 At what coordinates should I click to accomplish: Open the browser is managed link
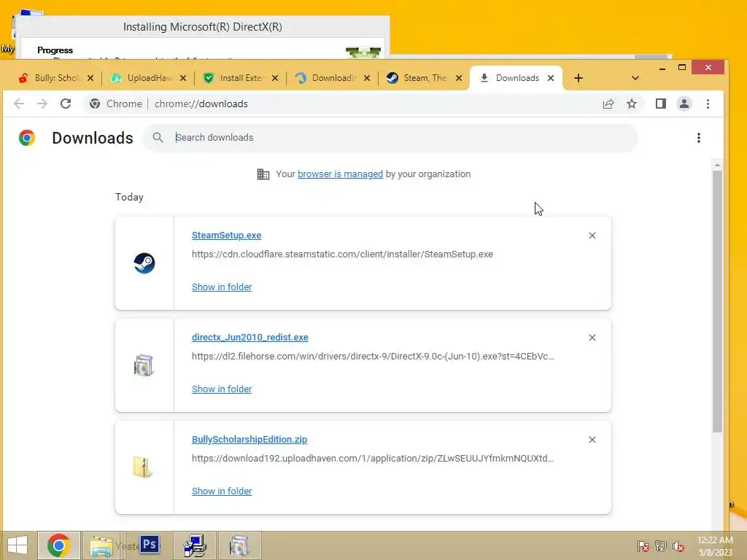[x=340, y=174]
